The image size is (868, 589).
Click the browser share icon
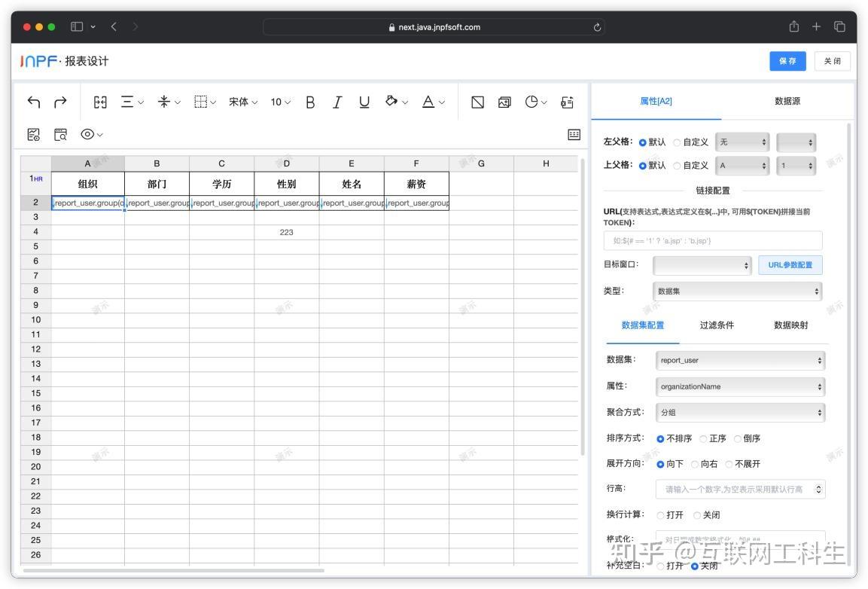793,26
